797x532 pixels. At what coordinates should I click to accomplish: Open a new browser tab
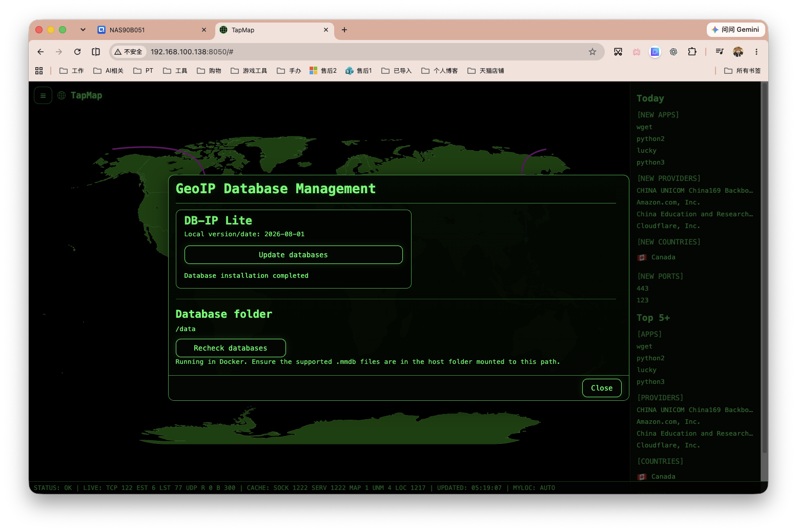pyautogui.click(x=344, y=30)
